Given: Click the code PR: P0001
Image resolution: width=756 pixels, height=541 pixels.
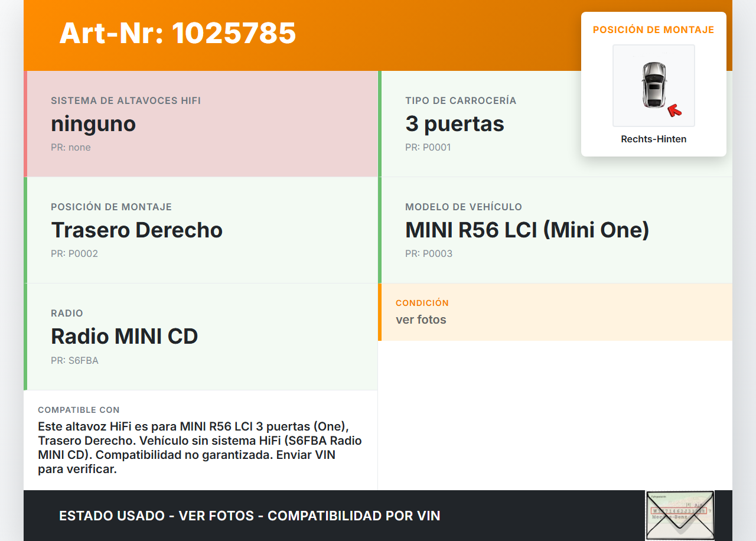Looking at the screenshot, I should pos(428,148).
